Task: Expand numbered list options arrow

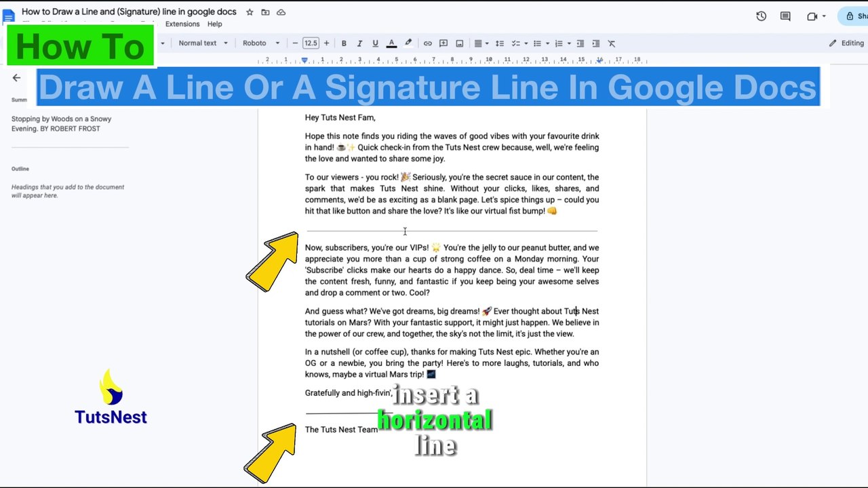Action: point(569,43)
